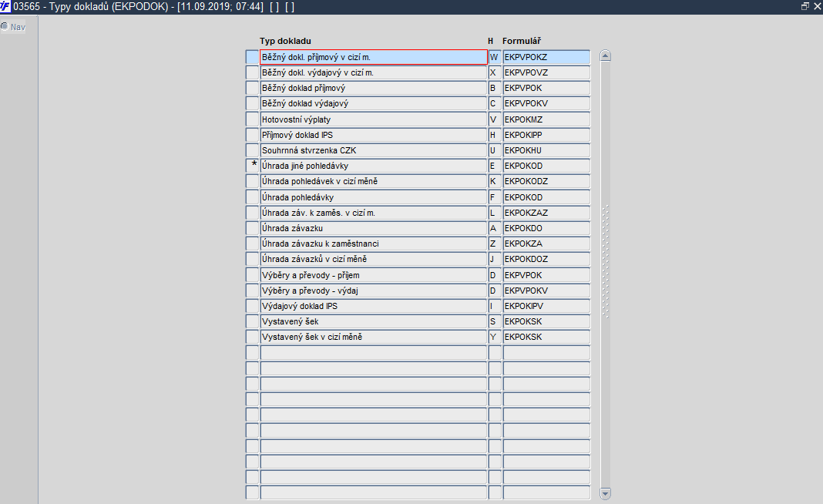Click H code field with U
This screenshot has width=823, height=504.
pyautogui.click(x=495, y=150)
